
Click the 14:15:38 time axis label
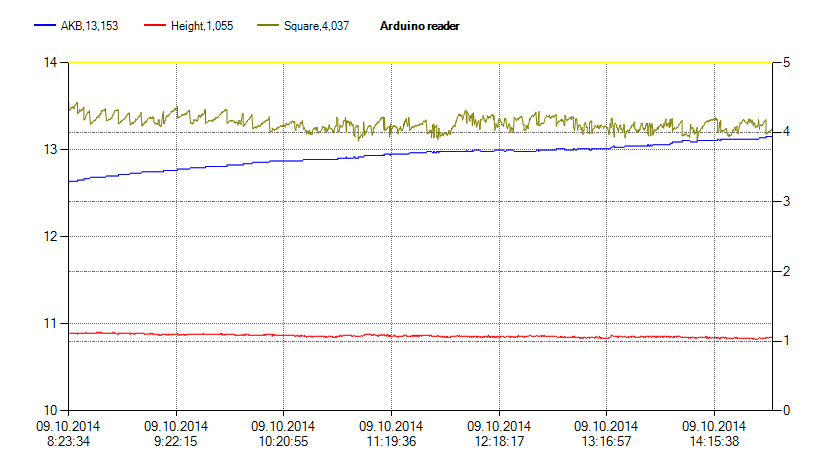(713, 440)
